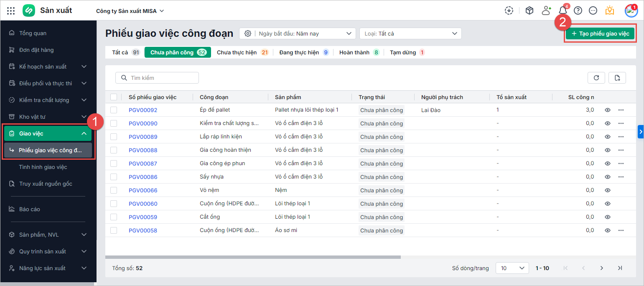Open more options for PGV00089
The height and width of the screenshot is (286, 644).
point(621,137)
